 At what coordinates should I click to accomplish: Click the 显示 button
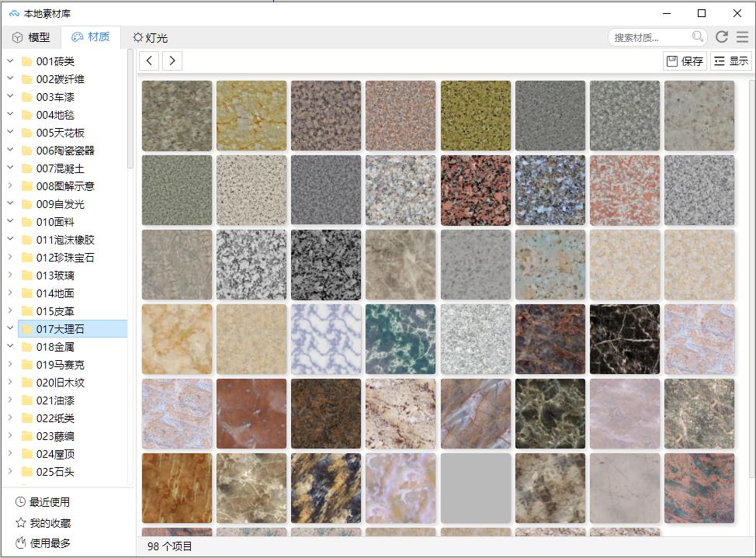[733, 60]
